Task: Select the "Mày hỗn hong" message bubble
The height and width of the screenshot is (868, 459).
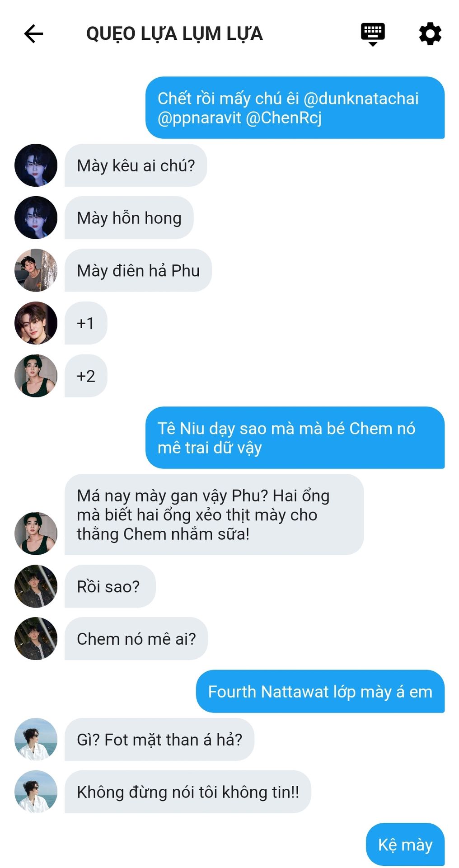Action: (129, 218)
